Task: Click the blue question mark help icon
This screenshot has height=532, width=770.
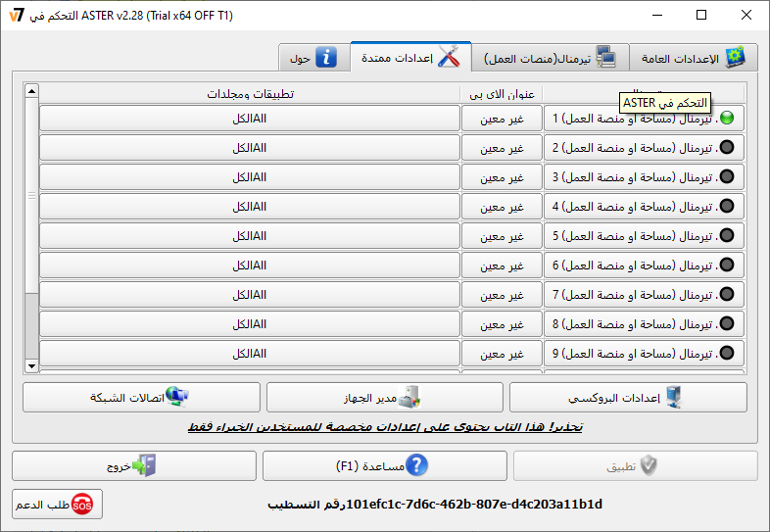Action: [x=416, y=465]
